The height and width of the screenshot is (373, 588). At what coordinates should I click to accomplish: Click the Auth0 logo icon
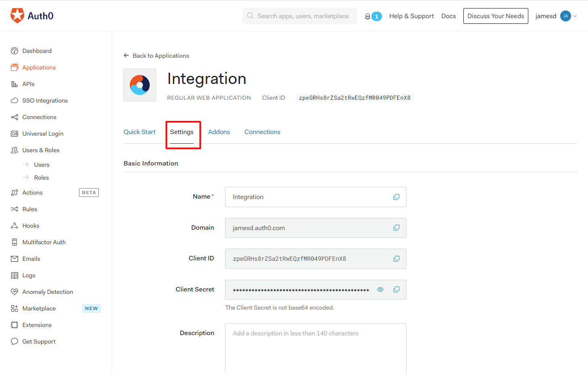click(x=17, y=16)
